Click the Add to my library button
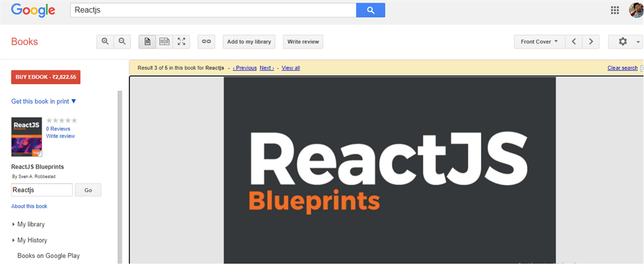 click(x=249, y=42)
